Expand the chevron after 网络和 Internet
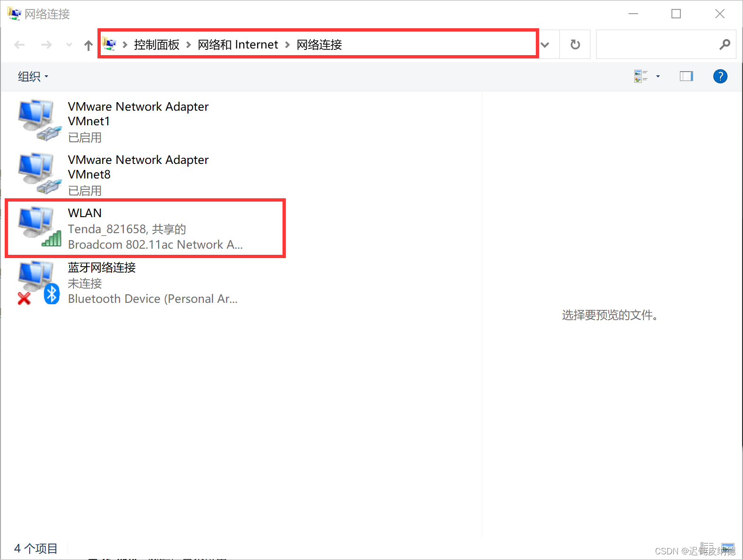 (x=287, y=45)
